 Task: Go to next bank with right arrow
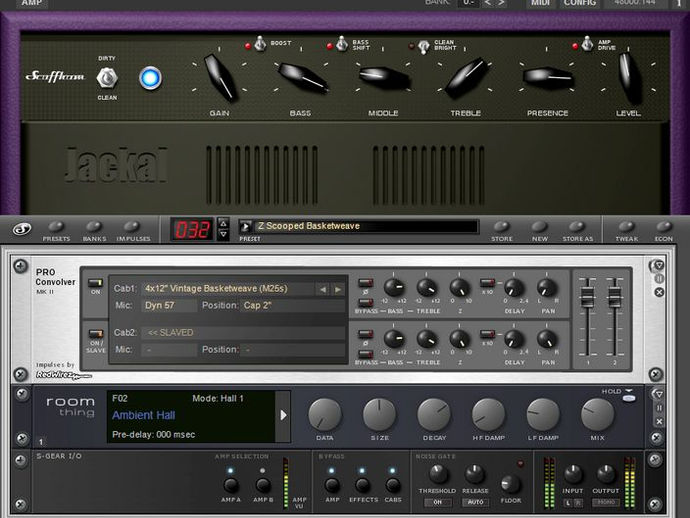click(501, 3)
